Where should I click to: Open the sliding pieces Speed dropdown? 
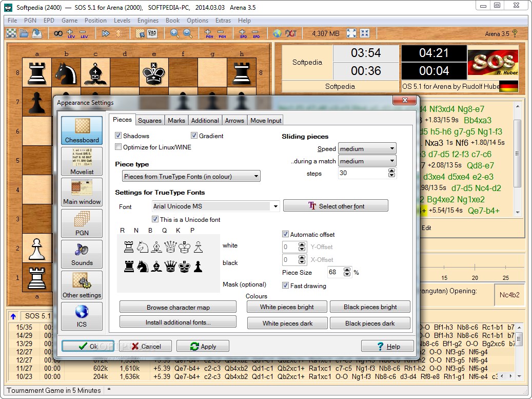tap(367, 148)
